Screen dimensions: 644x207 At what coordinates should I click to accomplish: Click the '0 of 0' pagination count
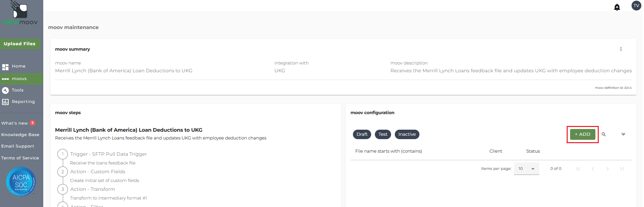(x=556, y=169)
